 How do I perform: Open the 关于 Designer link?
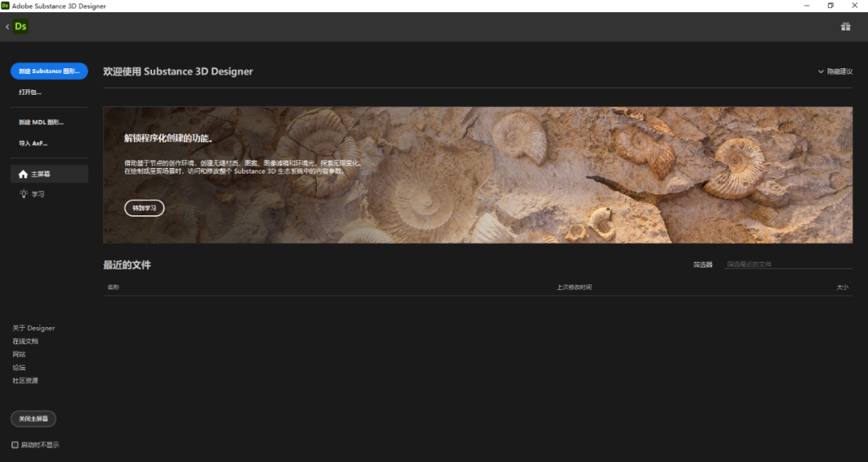(x=34, y=328)
